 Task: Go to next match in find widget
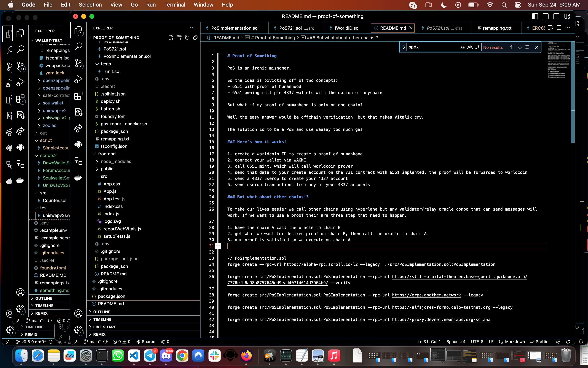point(520,47)
